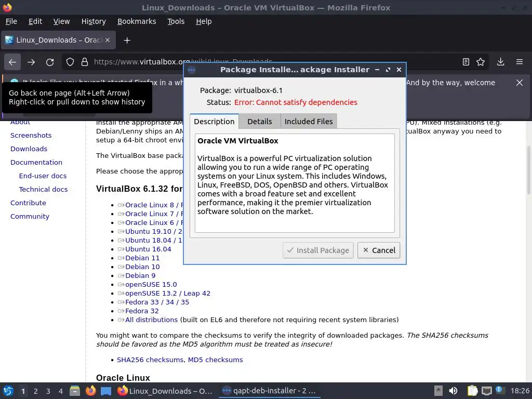Click the Install Package button

coord(318,250)
